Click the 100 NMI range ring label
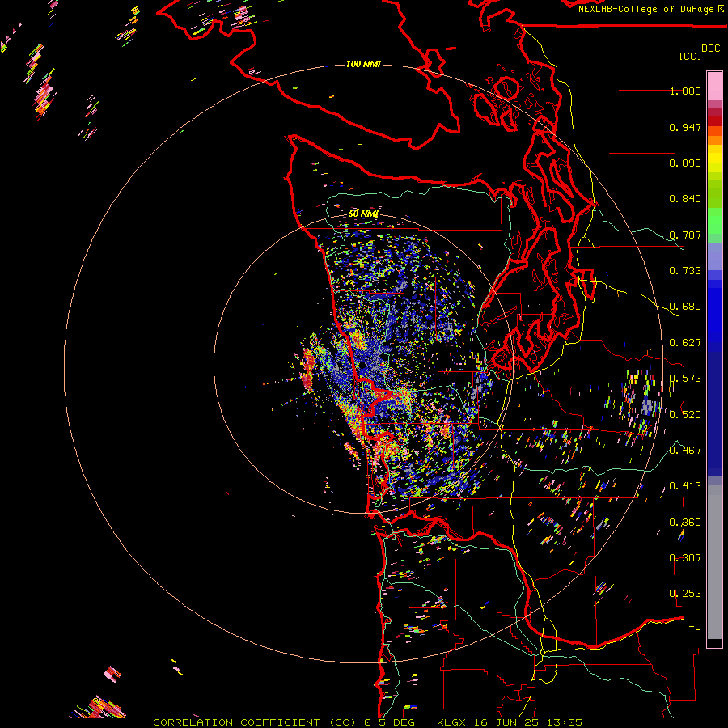 (363, 64)
